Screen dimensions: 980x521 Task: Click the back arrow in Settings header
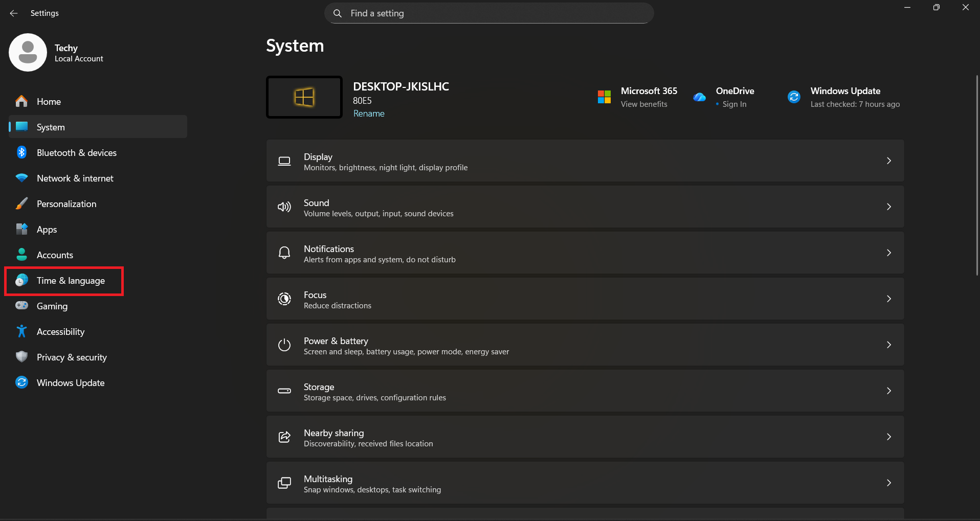(14, 13)
